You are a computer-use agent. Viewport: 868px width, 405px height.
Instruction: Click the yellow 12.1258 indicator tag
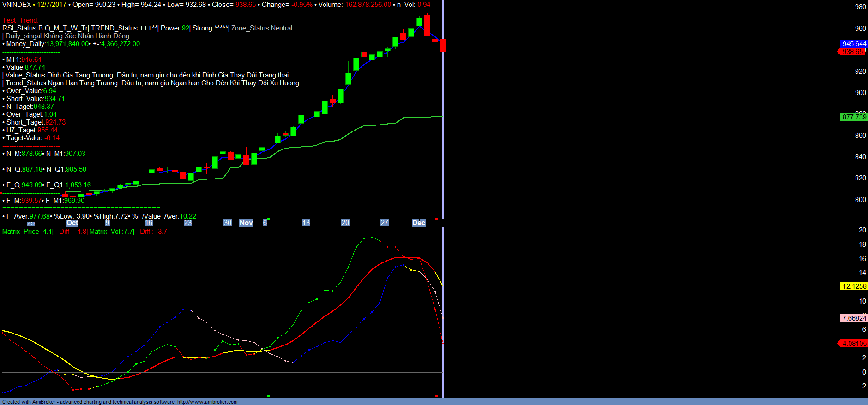(854, 286)
